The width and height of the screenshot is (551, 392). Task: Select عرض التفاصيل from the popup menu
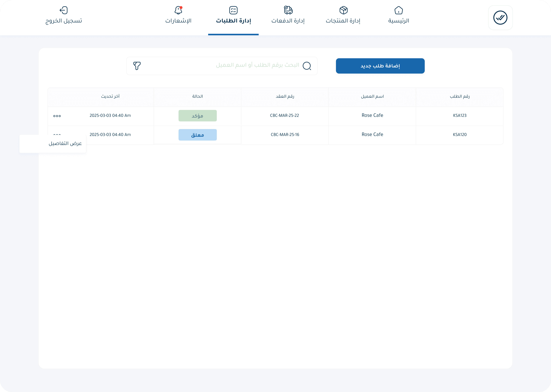click(x=65, y=144)
